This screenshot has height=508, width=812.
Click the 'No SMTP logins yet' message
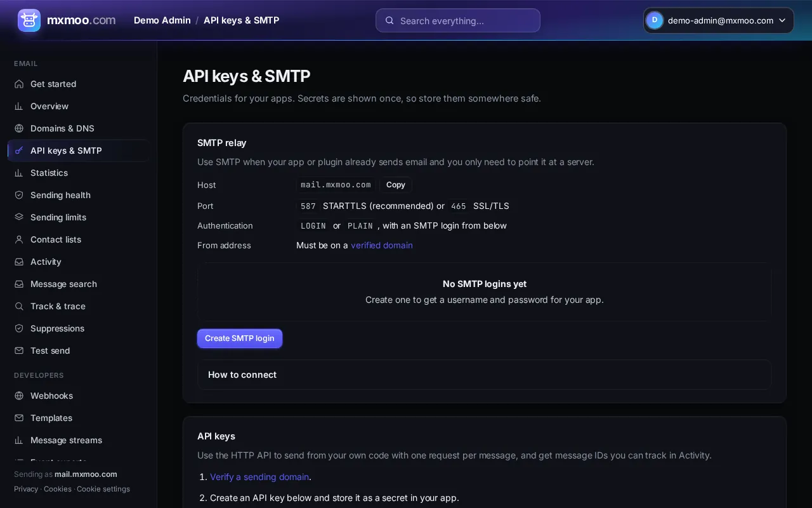[485, 284]
